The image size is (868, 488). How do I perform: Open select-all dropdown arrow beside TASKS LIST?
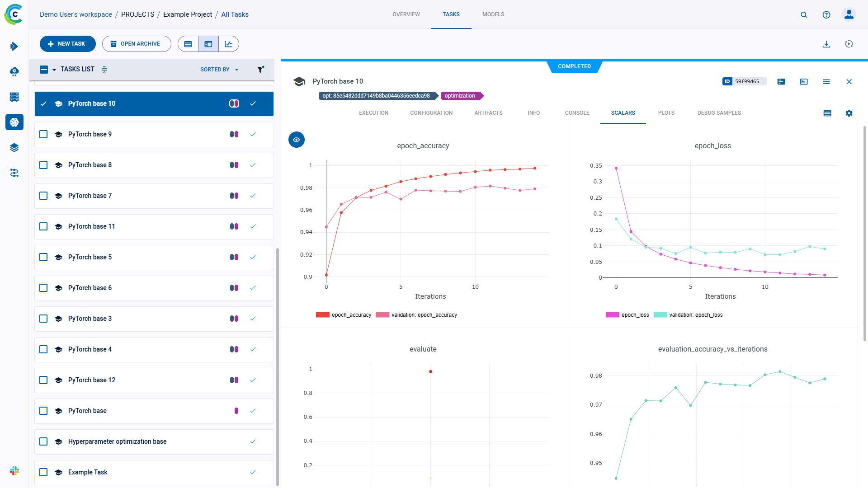(x=54, y=70)
